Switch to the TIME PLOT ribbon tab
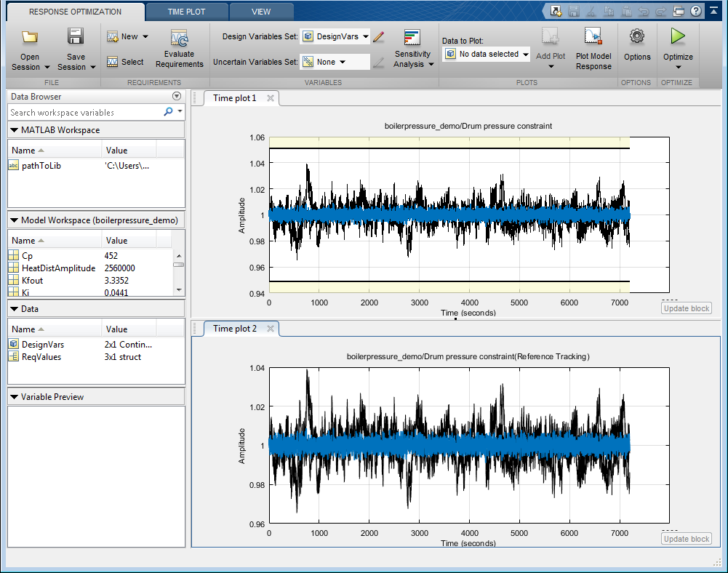The height and width of the screenshot is (573, 728). click(x=186, y=12)
